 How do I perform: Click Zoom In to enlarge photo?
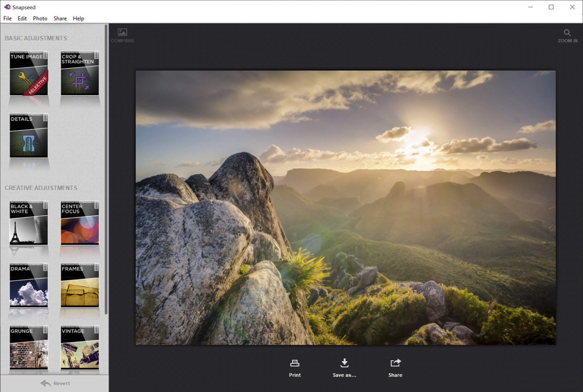click(x=567, y=35)
